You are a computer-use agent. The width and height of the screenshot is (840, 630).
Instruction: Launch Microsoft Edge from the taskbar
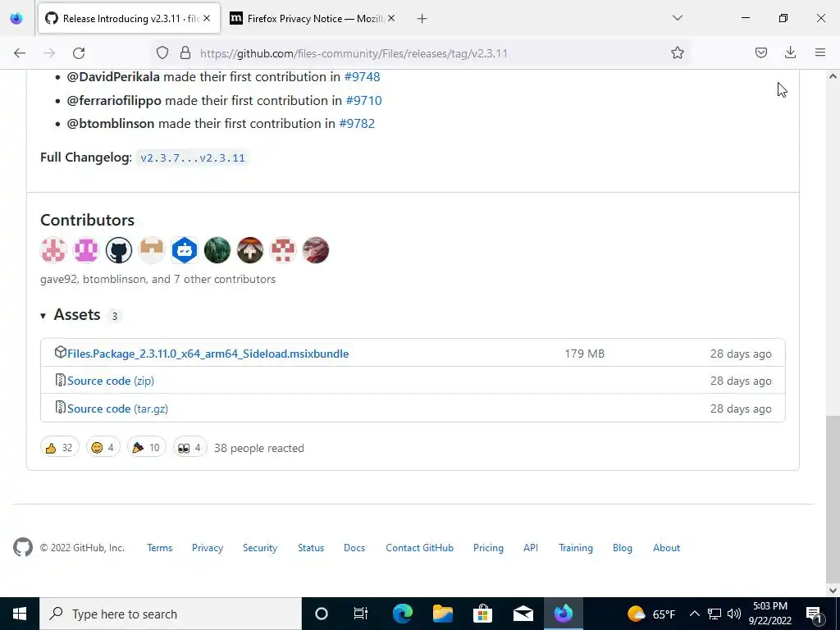tap(402, 614)
